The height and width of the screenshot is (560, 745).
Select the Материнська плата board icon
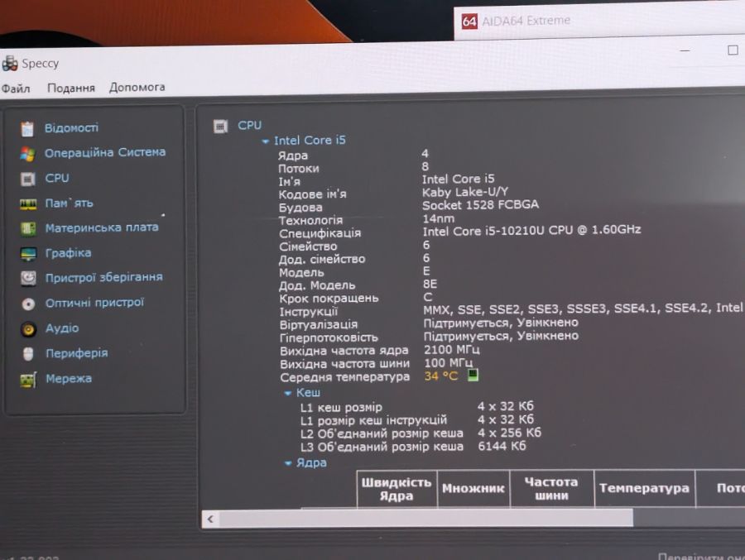pyautogui.click(x=28, y=229)
